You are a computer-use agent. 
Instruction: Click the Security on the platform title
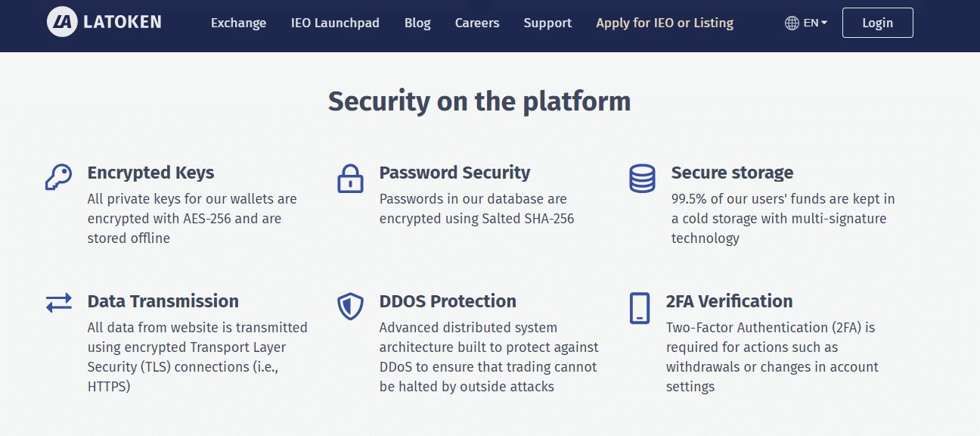[x=479, y=101]
